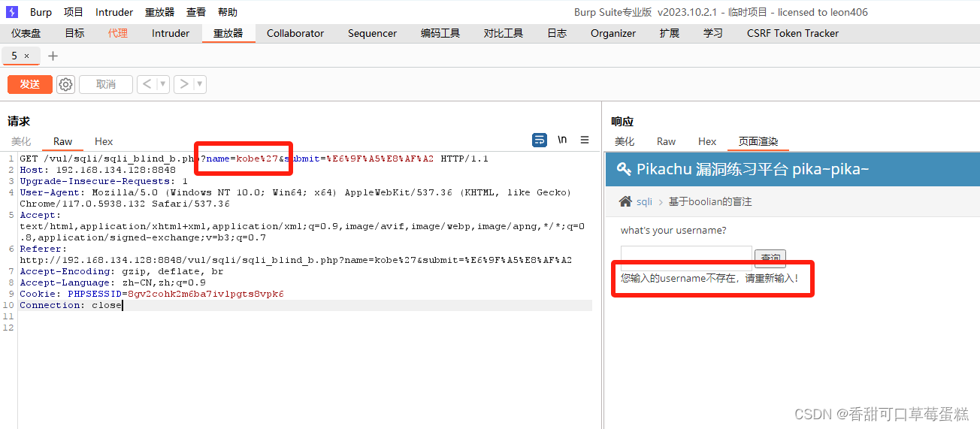Open the Intruder menu in menu bar
This screenshot has height=429, width=980.
114,12
